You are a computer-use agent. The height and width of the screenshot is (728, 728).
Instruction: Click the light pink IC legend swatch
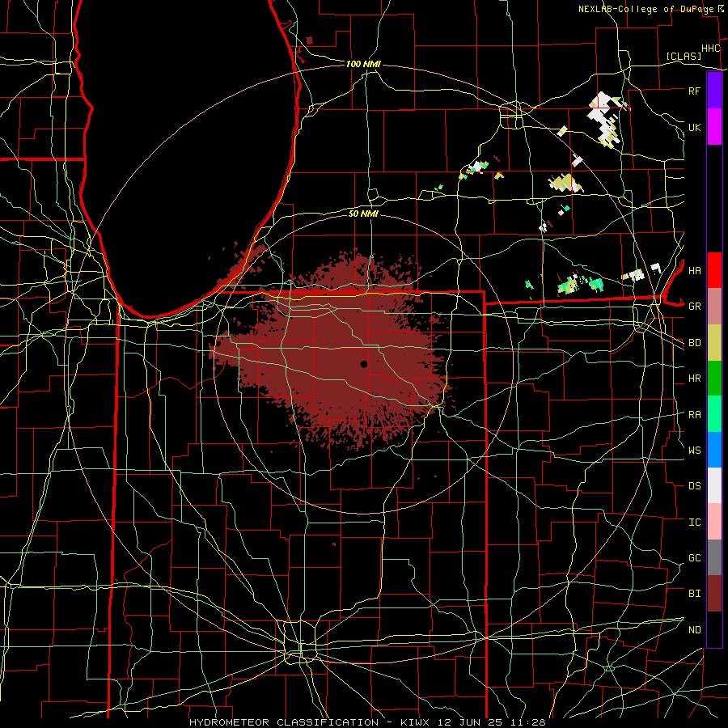(714, 522)
